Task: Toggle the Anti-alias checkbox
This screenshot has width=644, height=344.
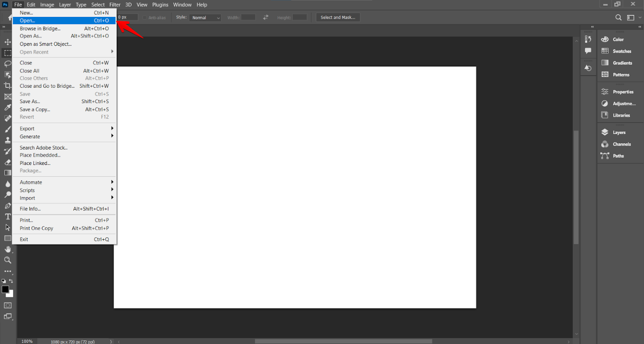Action: click(x=145, y=18)
